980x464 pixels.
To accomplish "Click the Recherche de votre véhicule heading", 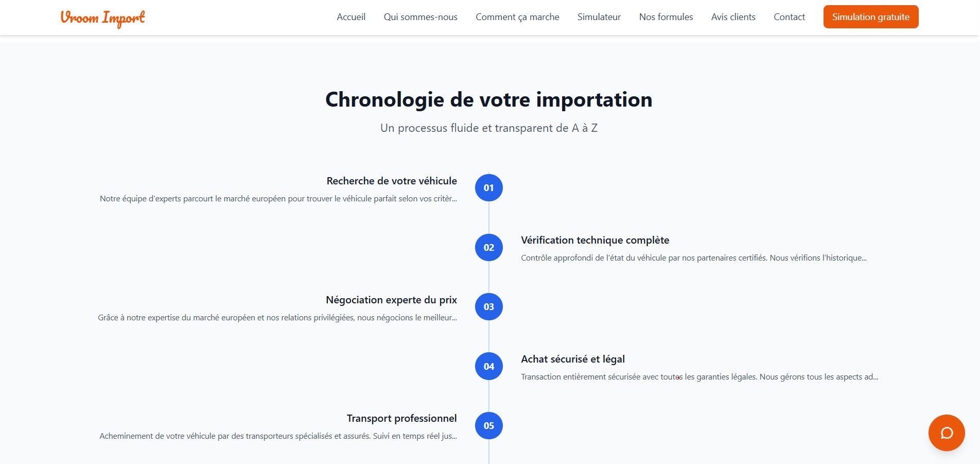I will [392, 181].
